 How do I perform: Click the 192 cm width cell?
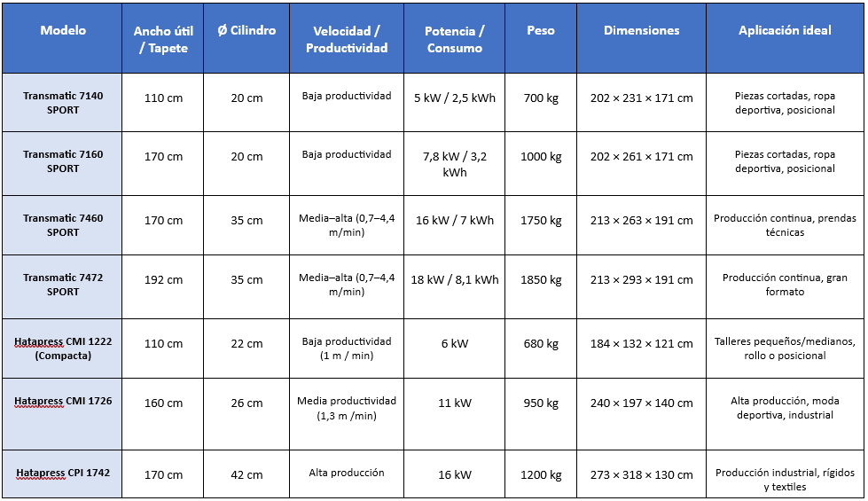click(163, 280)
